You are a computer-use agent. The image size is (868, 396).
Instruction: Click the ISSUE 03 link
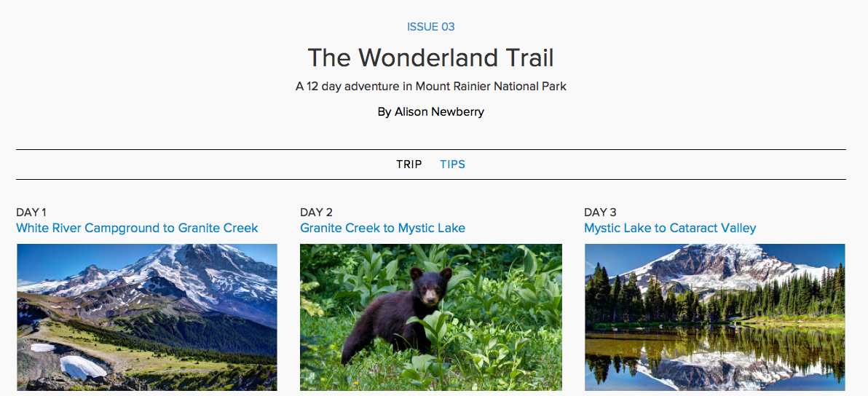(x=430, y=27)
